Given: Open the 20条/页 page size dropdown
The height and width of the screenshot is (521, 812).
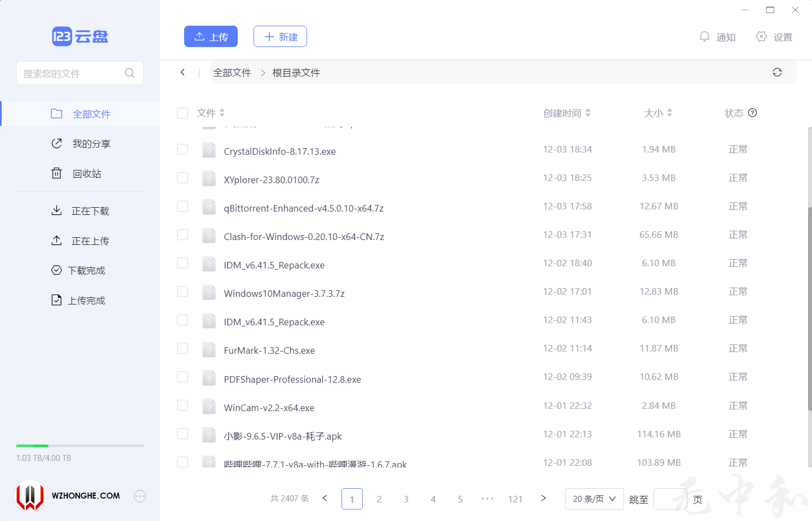Looking at the screenshot, I should pos(594,499).
